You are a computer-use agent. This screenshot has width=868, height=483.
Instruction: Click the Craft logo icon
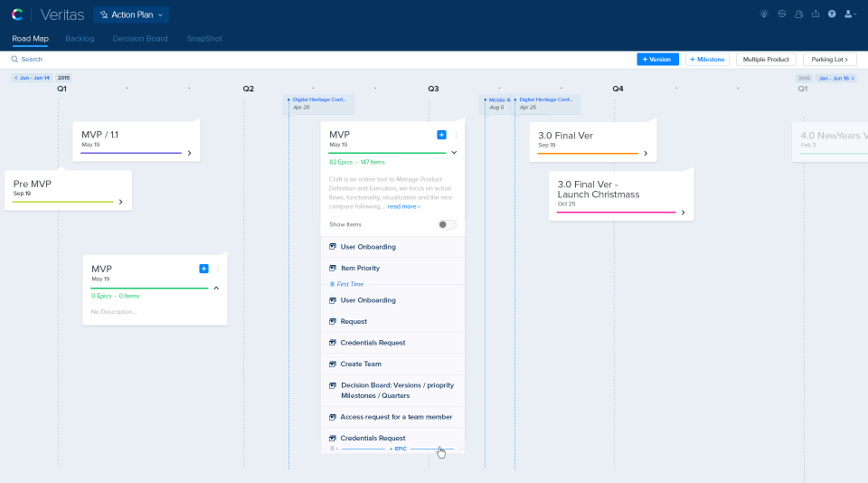(x=17, y=14)
